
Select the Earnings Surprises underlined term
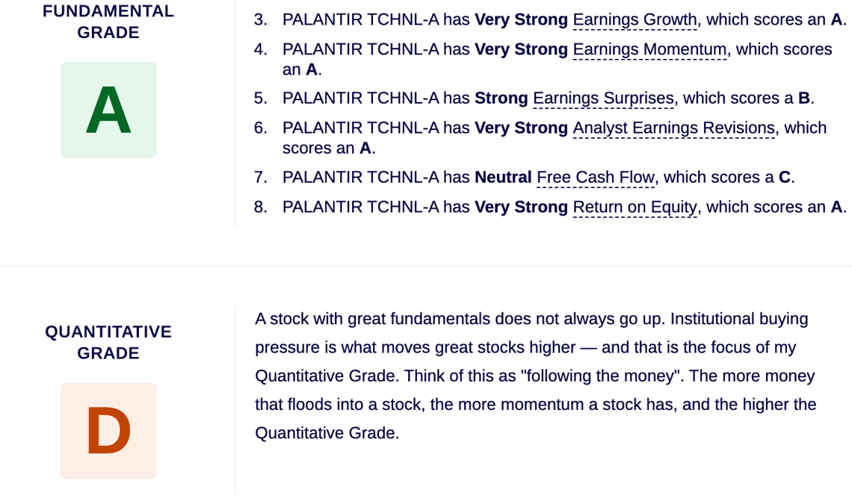[x=603, y=99]
